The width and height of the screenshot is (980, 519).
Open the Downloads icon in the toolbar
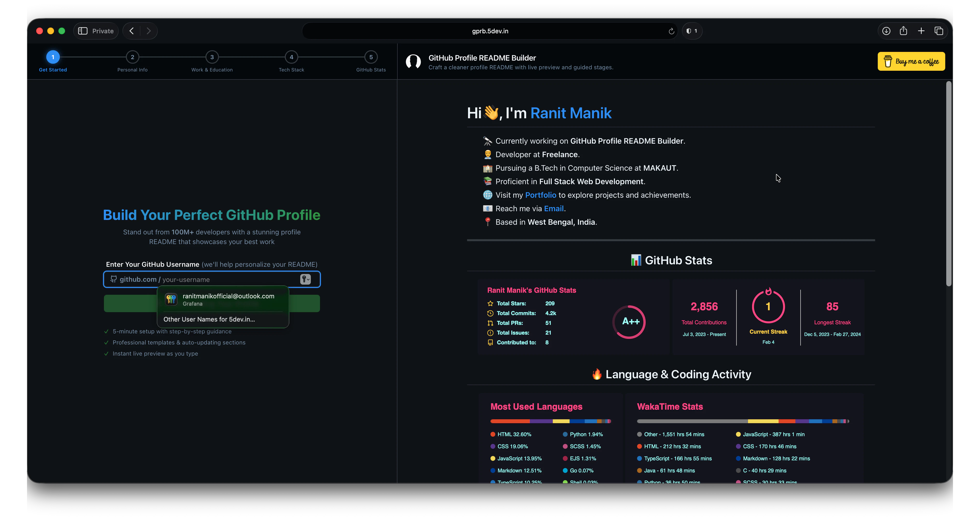click(886, 31)
